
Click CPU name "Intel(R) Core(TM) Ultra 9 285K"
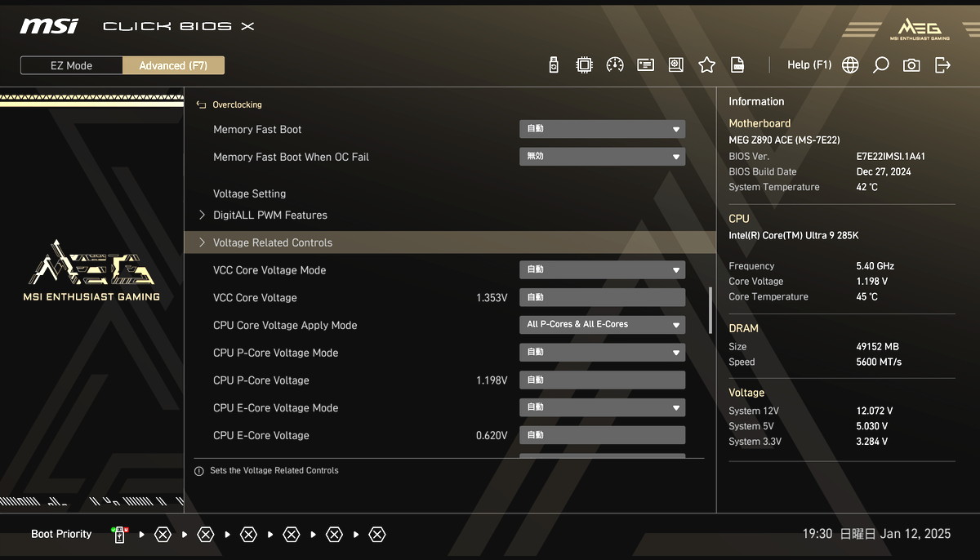click(793, 236)
